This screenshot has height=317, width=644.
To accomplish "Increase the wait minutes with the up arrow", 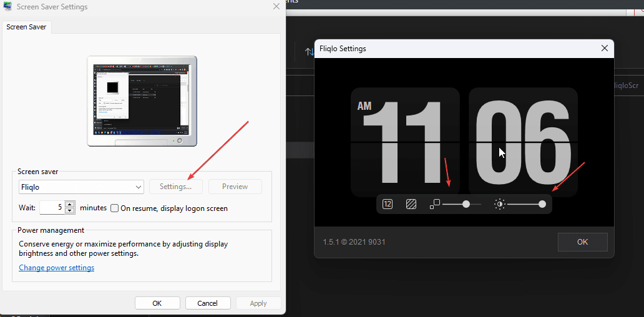I will 70,205.
